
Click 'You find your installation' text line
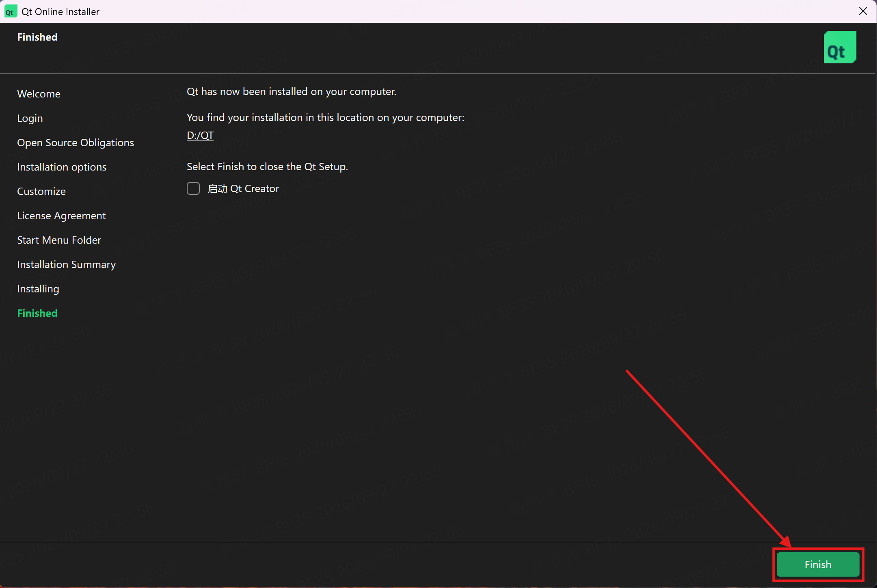pyautogui.click(x=326, y=117)
